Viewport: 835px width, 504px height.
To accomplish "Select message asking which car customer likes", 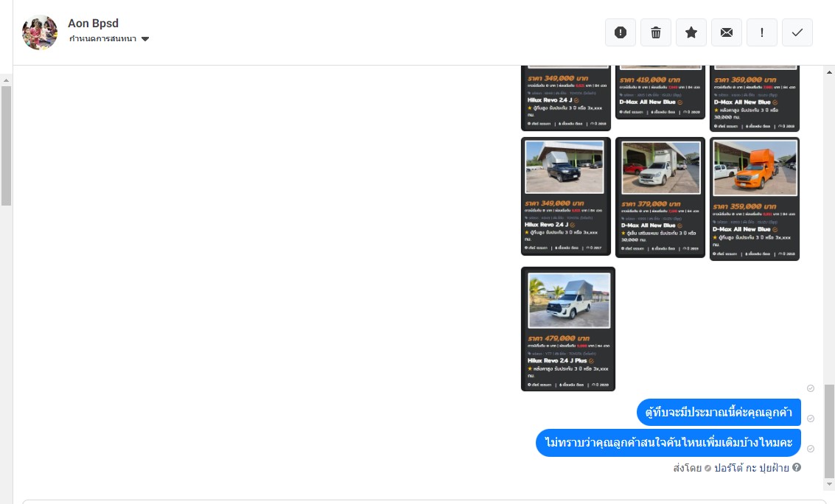I will point(668,443).
